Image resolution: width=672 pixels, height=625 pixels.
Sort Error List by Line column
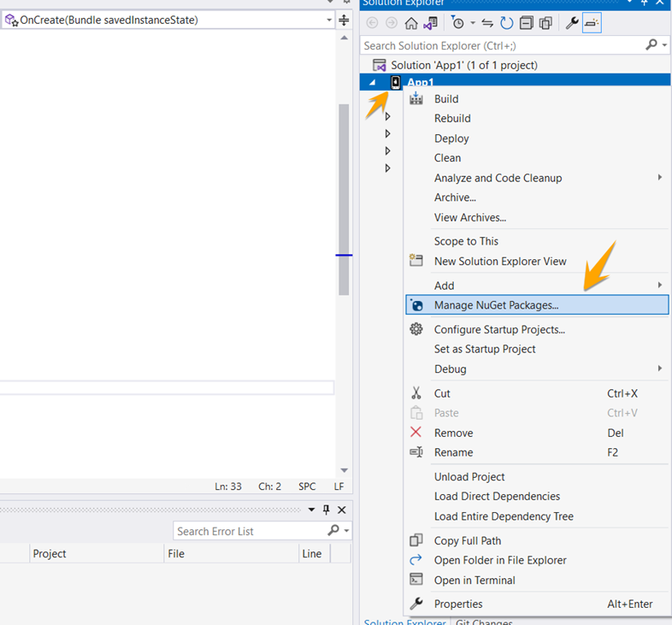pyautogui.click(x=314, y=553)
